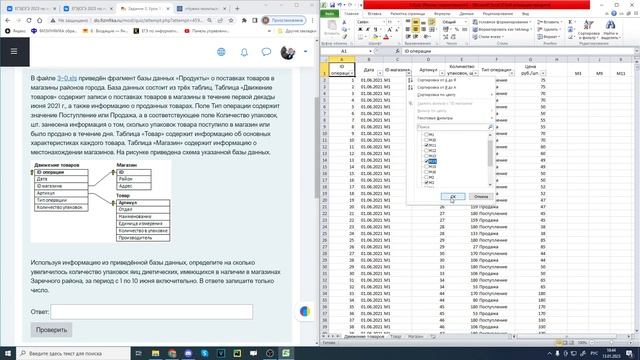The height and width of the screenshot is (360, 640).
Task: Uncheck the M11 filter checkbox
Action: [x=426, y=145]
